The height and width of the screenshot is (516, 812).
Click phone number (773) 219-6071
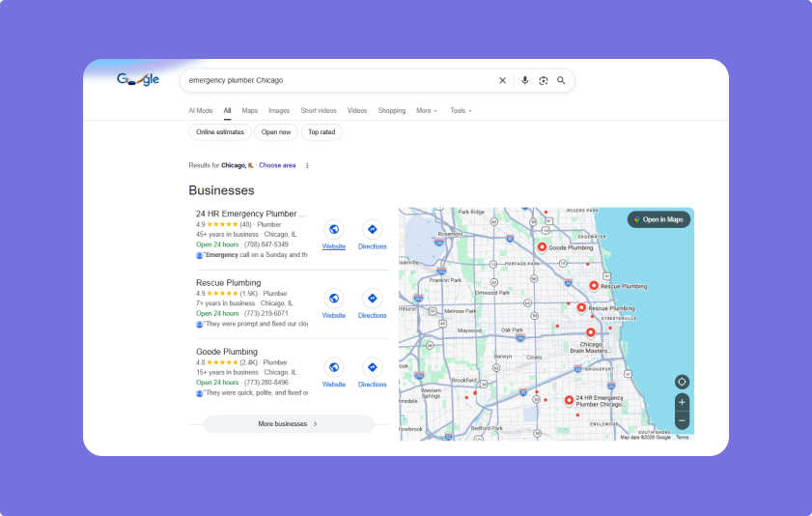266,313
